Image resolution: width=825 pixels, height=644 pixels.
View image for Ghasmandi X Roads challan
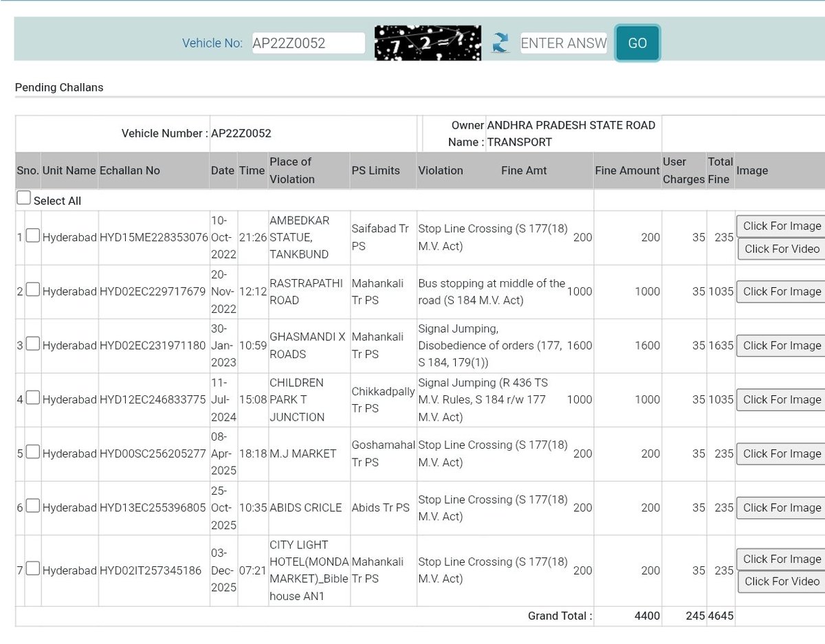[x=782, y=345]
